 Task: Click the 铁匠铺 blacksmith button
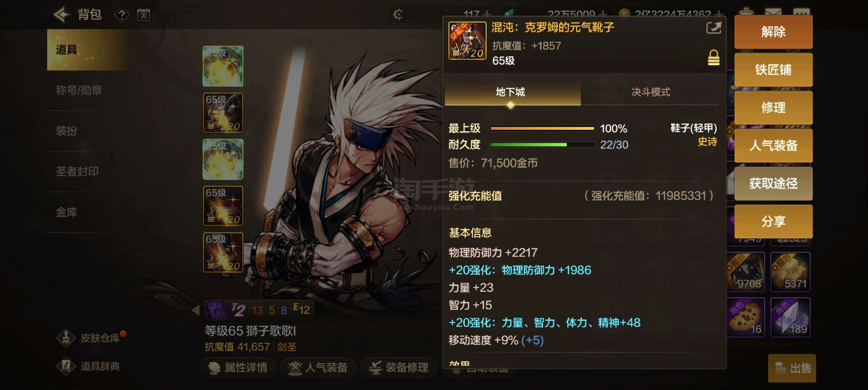[x=773, y=70]
